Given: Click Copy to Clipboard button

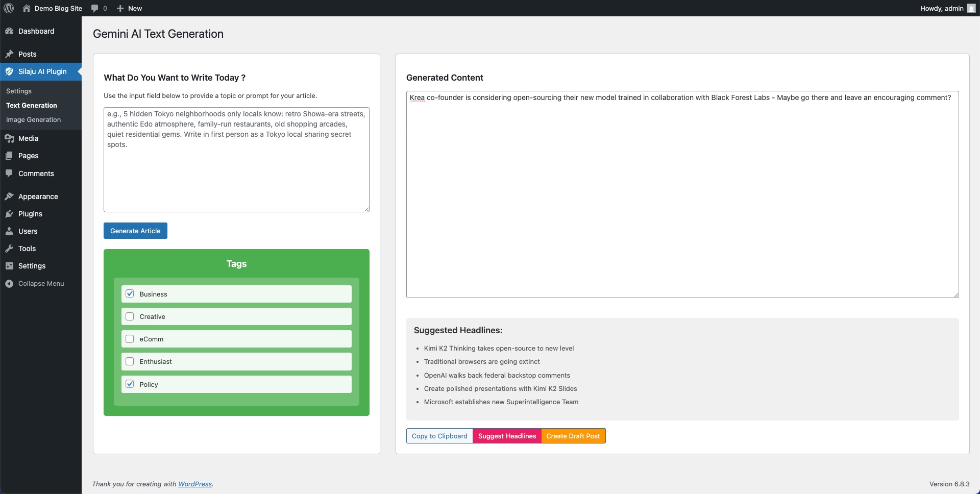Looking at the screenshot, I should (x=439, y=436).
